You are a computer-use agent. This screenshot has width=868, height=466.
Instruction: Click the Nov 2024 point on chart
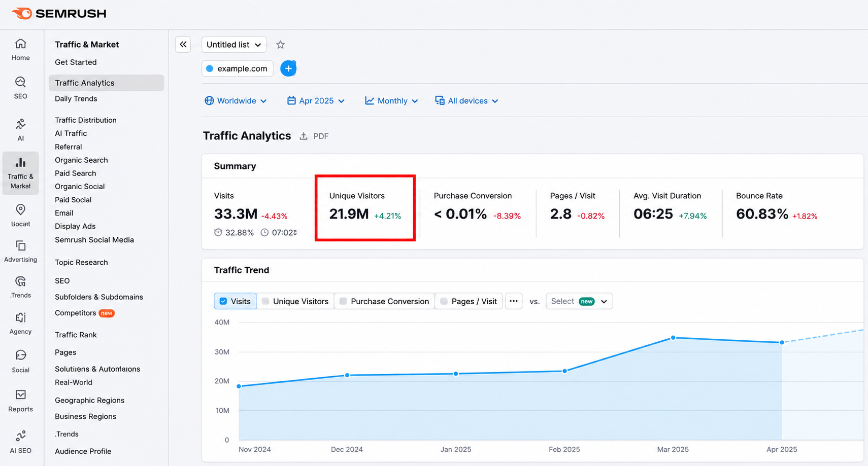[x=239, y=386]
